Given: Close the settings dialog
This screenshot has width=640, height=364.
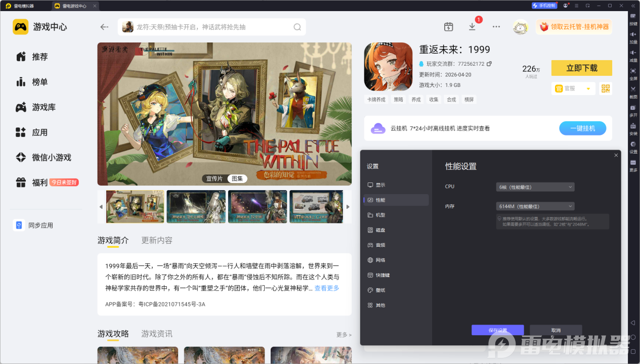Looking at the screenshot, I should tap(616, 155).
